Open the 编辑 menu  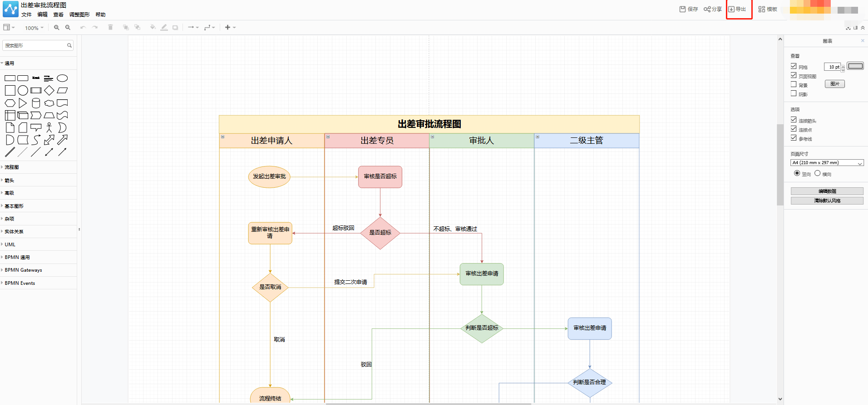pos(42,15)
